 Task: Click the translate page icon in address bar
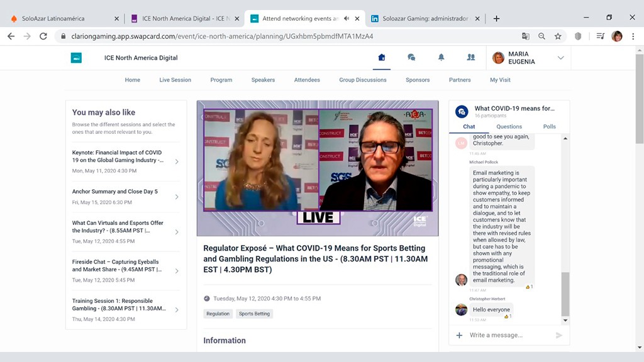coord(526,36)
